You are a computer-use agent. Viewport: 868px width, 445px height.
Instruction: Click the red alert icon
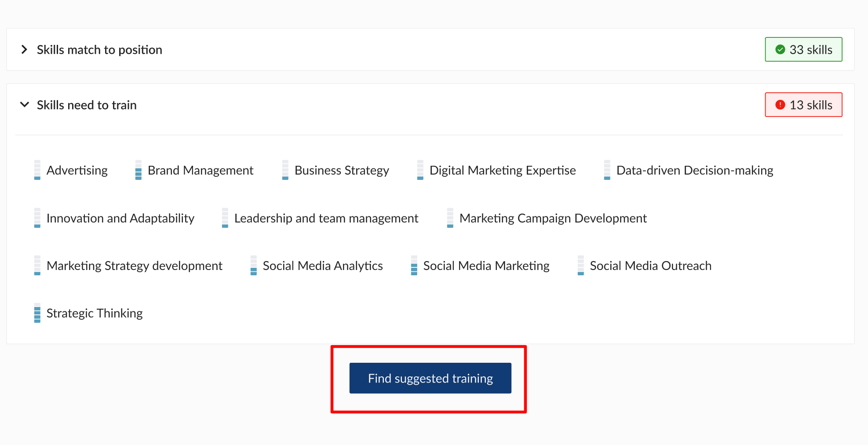(780, 105)
